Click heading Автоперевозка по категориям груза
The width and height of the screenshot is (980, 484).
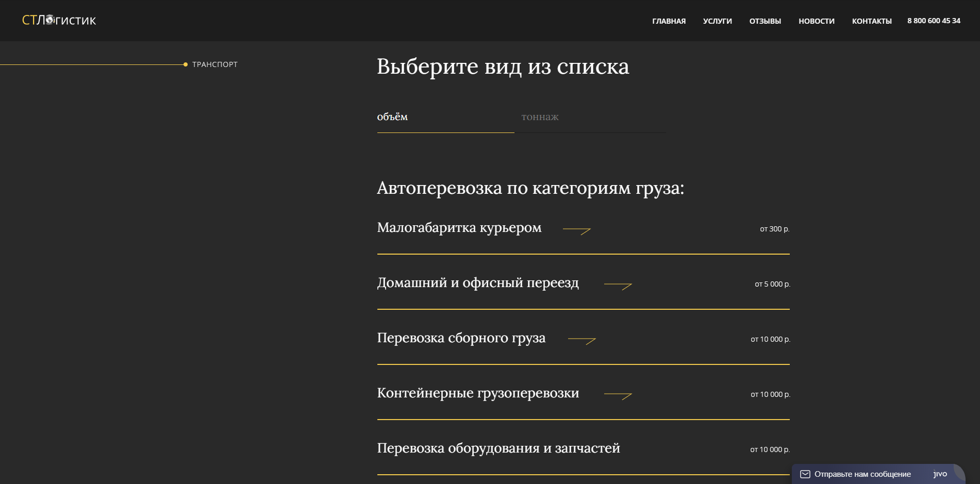click(x=530, y=188)
